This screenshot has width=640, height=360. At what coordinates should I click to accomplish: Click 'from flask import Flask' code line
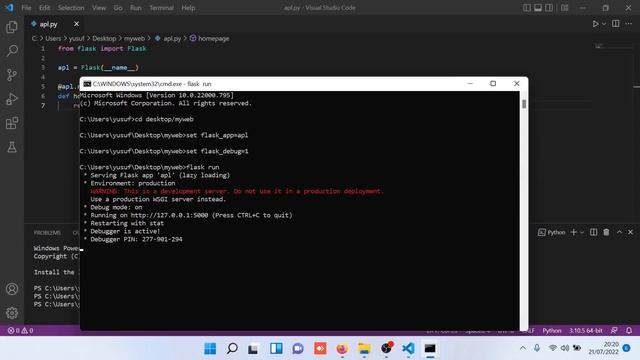pyautogui.click(x=102, y=49)
